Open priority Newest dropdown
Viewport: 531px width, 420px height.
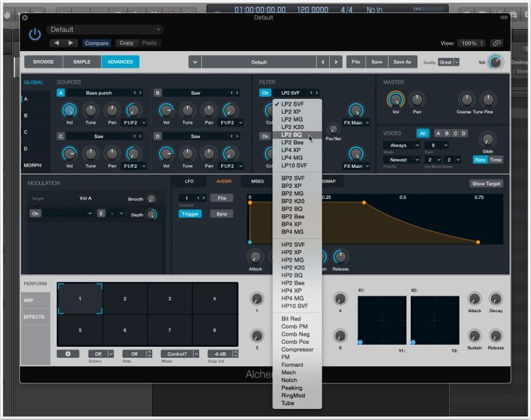click(402, 160)
